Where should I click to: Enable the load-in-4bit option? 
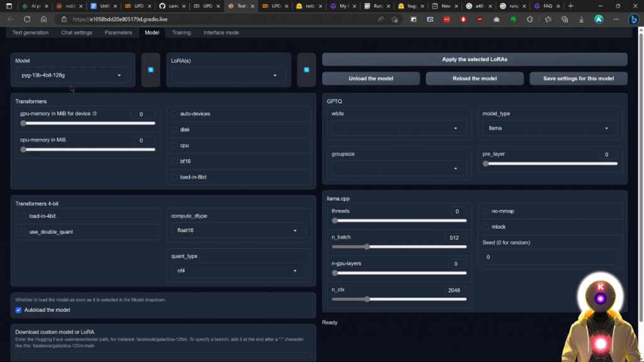click(x=24, y=216)
